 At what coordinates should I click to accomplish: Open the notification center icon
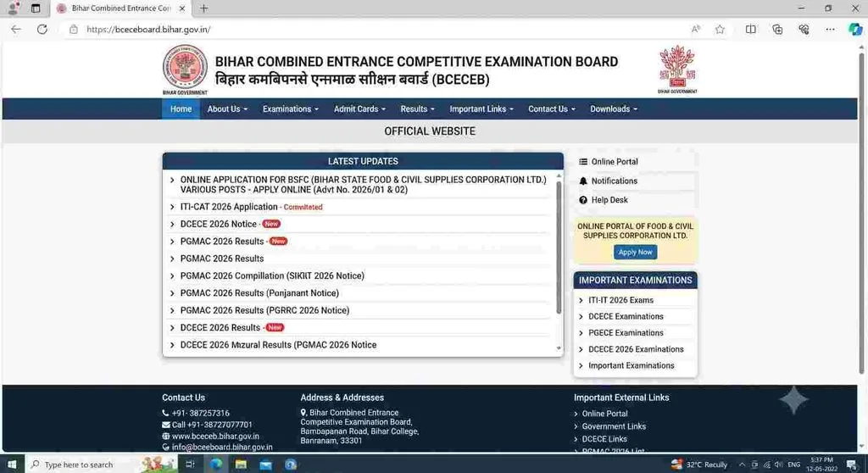[x=851, y=465]
